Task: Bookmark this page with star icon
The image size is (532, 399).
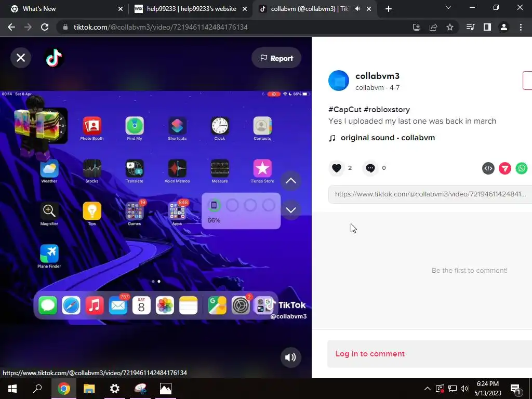Action: (449, 27)
